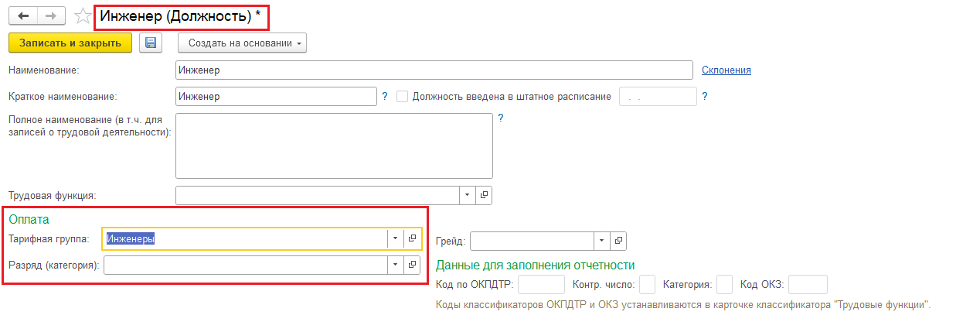The image size is (980, 322).
Task: Open the Склонения link
Action: [x=726, y=70]
